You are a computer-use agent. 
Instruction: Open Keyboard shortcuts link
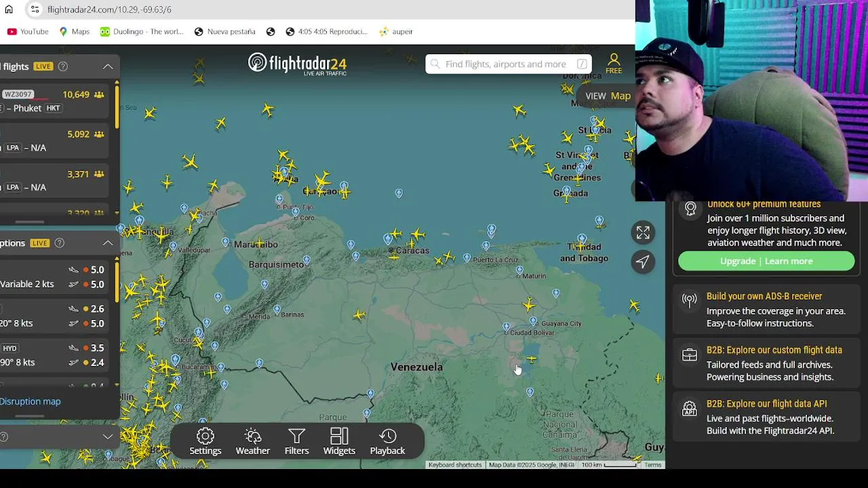click(x=455, y=465)
